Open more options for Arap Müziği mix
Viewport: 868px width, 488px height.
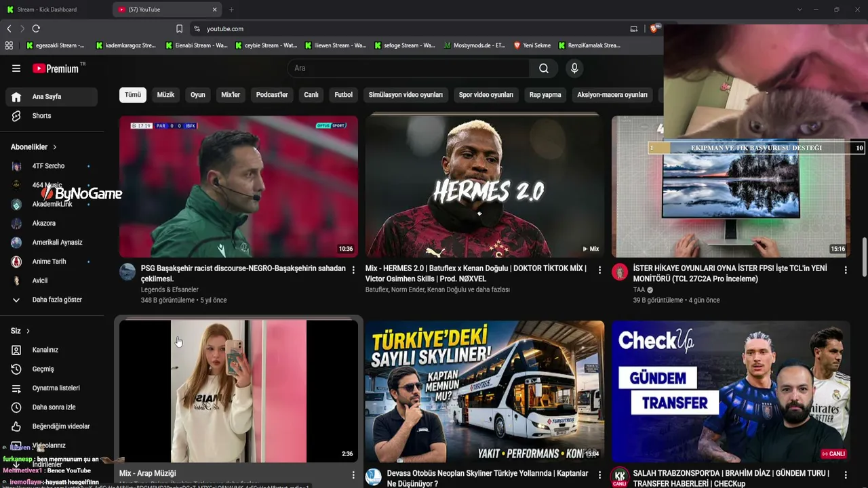click(x=353, y=474)
